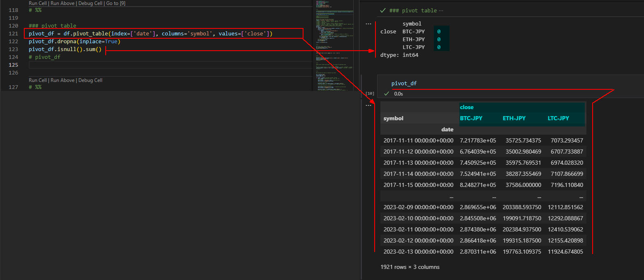This screenshot has height=280, width=644.
Task: Click the 'dtype: int64' output line
Action: click(399, 55)
